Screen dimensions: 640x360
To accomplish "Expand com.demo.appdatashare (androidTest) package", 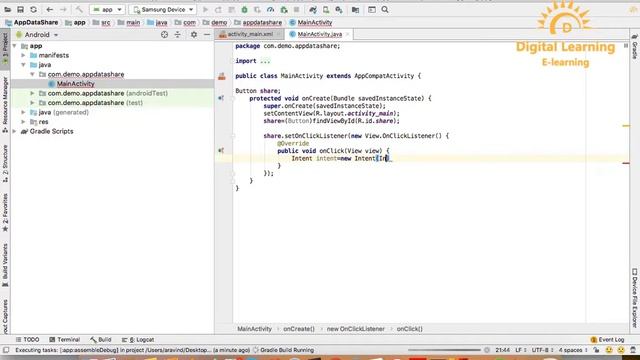I will point(32,93).
